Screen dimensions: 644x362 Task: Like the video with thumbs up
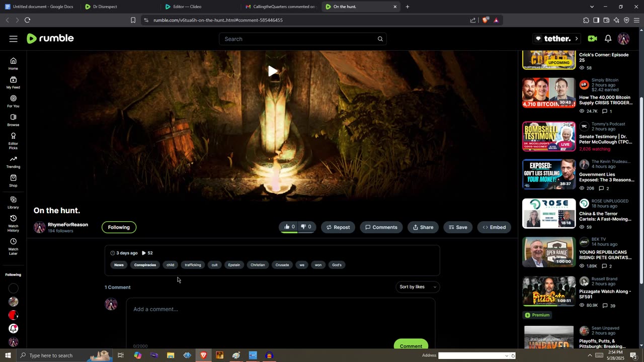tap(289, 227)
